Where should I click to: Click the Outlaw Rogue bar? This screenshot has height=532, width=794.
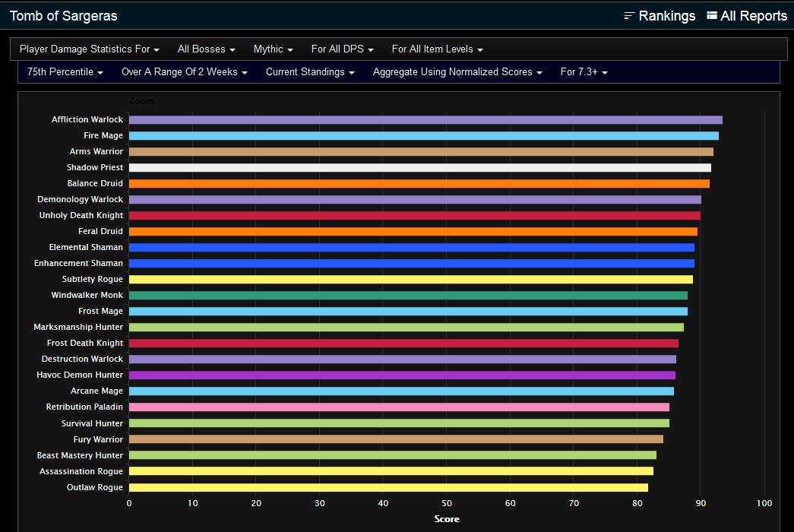coord(388,487)
